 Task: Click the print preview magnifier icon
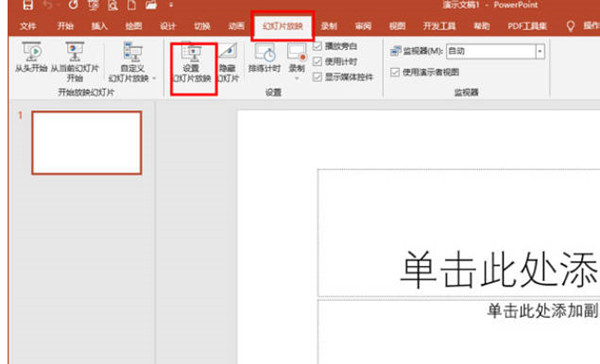click(x=113, y=5)
